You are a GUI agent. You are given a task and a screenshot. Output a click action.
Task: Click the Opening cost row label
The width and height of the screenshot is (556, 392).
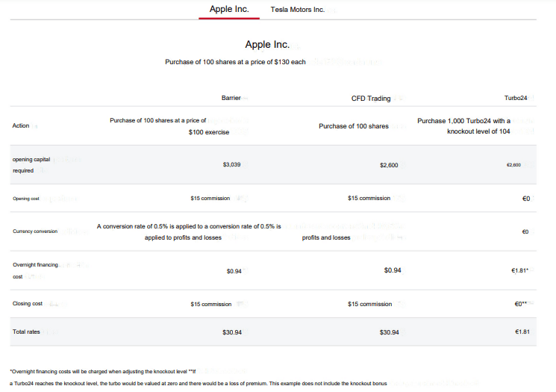26,199
